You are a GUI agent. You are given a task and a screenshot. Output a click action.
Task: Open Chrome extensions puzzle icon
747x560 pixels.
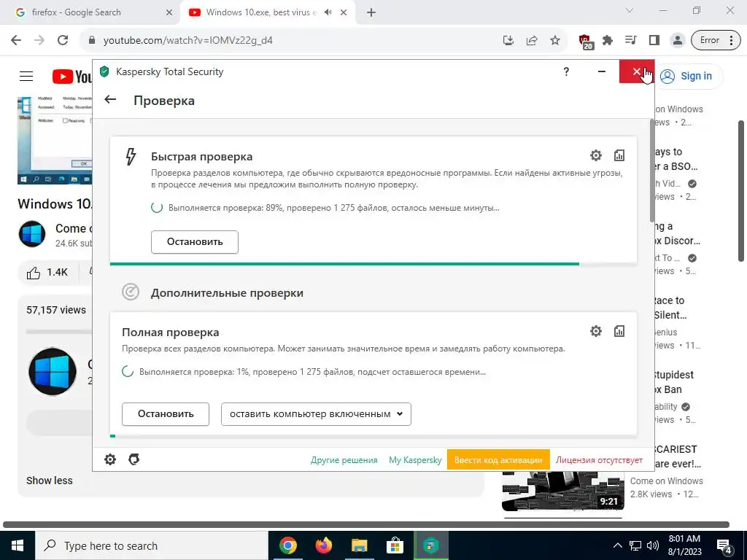(608, 41)
